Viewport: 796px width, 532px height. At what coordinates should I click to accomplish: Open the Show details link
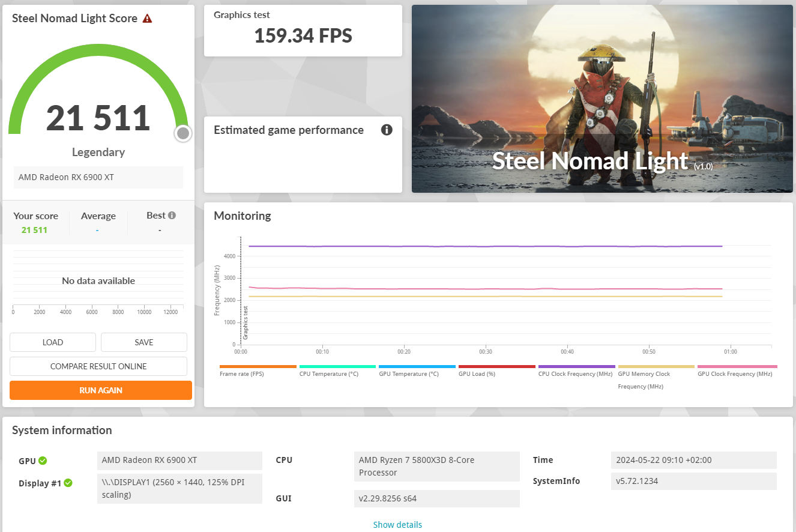click(x=397, y=525)
